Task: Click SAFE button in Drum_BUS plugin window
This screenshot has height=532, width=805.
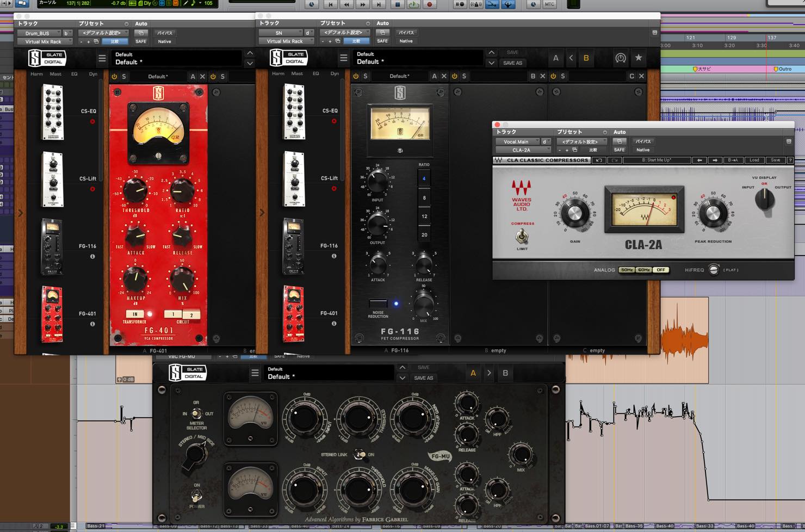Action: pos(141,41)
